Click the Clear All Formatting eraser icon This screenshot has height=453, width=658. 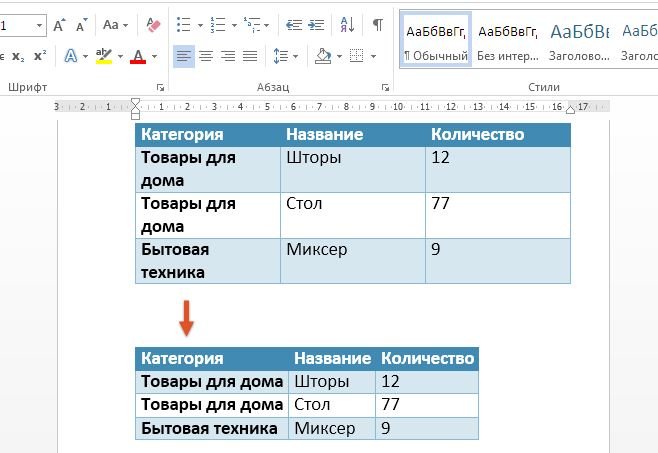(x=152, y=24)
